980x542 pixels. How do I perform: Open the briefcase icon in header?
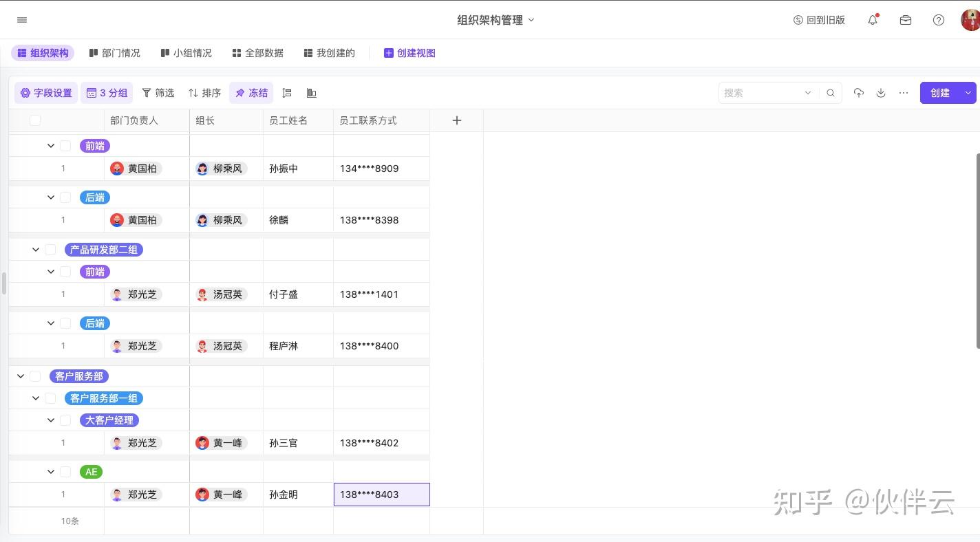coord(906,20)
